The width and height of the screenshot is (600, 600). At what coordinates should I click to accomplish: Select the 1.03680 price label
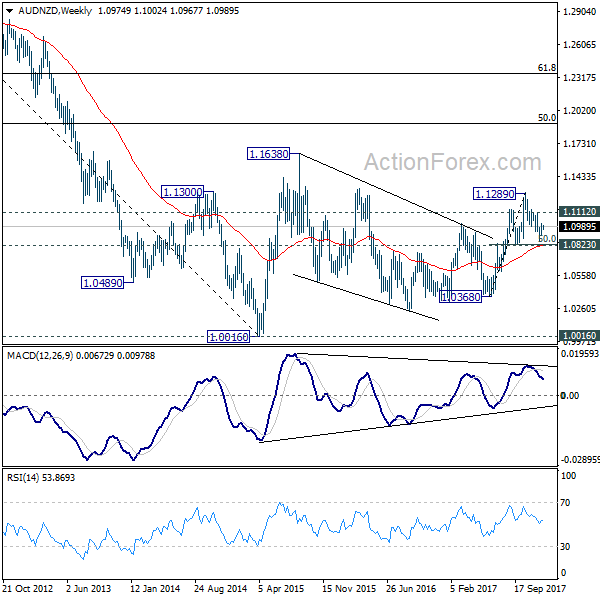tap(460, 297)
